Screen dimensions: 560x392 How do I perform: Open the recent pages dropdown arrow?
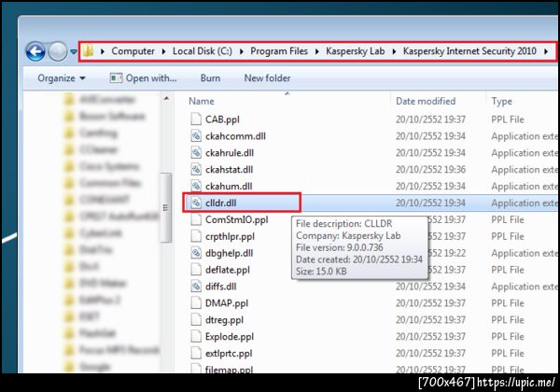pyautogui.click(x=74, y=51)
